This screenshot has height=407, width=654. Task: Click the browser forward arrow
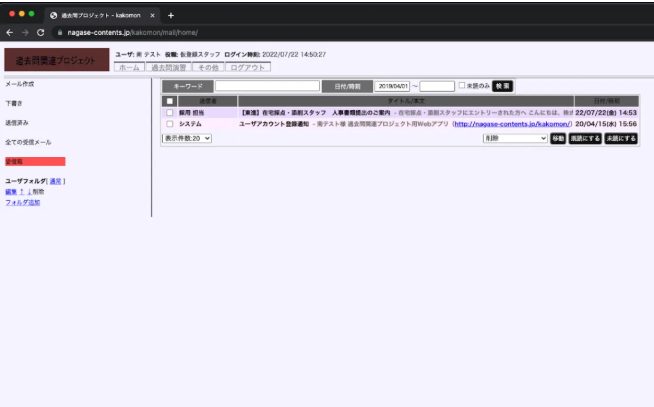tap(25, 33)
